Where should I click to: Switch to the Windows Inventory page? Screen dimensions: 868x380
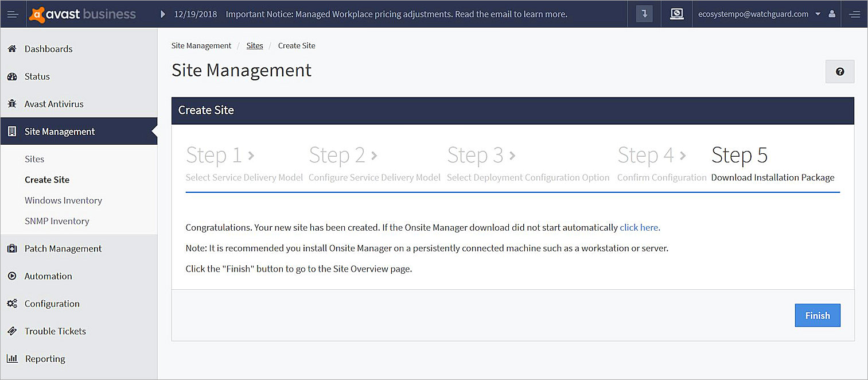63,200
